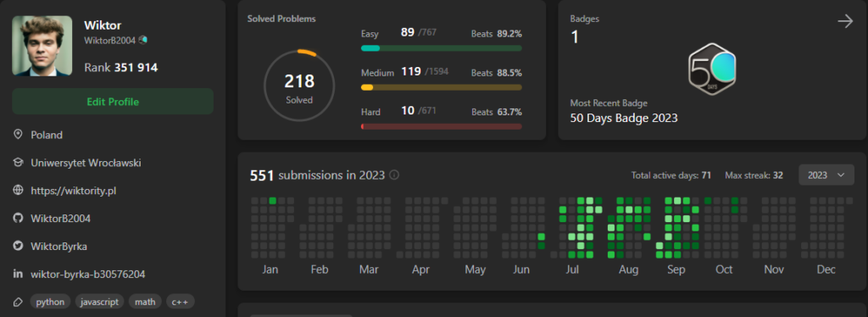Viewport: 868px width, 317px height.
Task: Open the https://wiktority.pl website link
Action: point(74,191)
